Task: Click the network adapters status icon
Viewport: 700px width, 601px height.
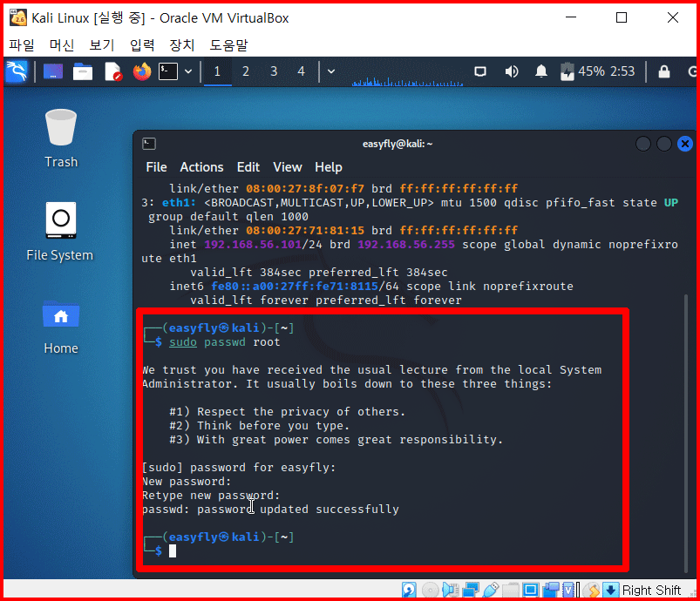Action: [x=471, y=591]
